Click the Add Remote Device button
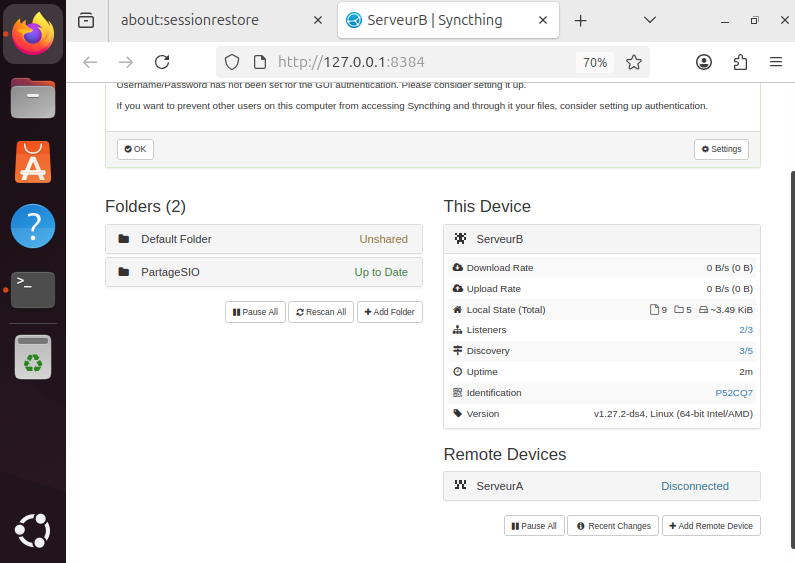Viewport: 795px width, 563px height. 711,526
